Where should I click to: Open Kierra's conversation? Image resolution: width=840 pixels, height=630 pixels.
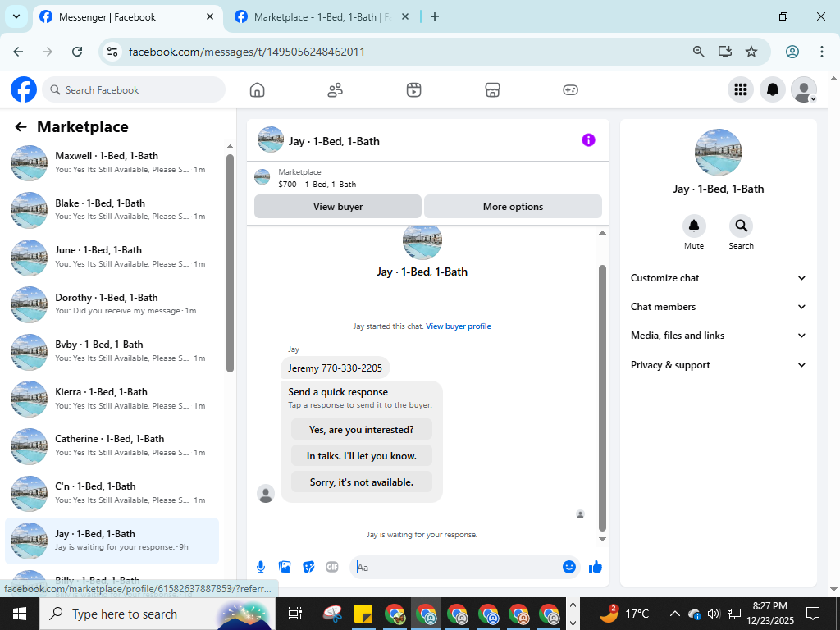point(112,399)
